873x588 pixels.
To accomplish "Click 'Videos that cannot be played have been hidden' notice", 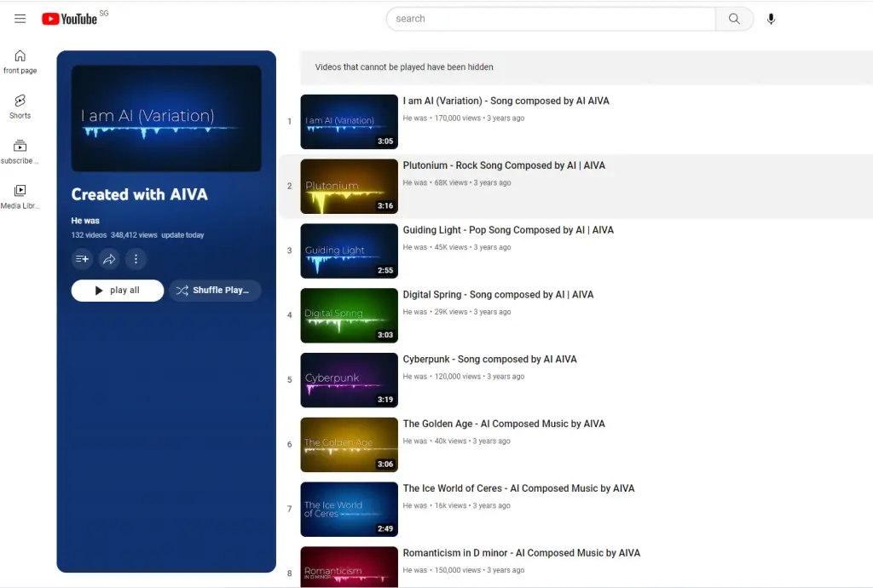I will click(x=404, y=66).
